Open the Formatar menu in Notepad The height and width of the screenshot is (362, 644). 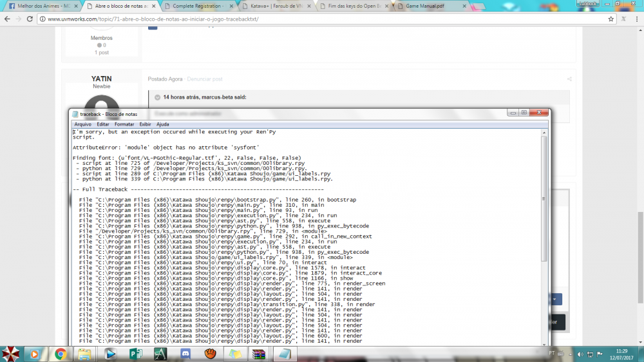click(x=124, y=124)
